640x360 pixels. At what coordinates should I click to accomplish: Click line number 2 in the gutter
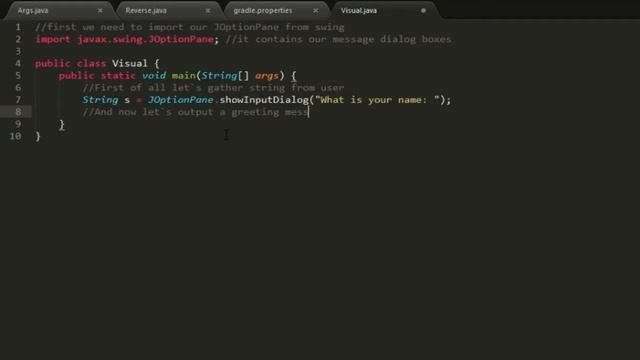[18, 39]
